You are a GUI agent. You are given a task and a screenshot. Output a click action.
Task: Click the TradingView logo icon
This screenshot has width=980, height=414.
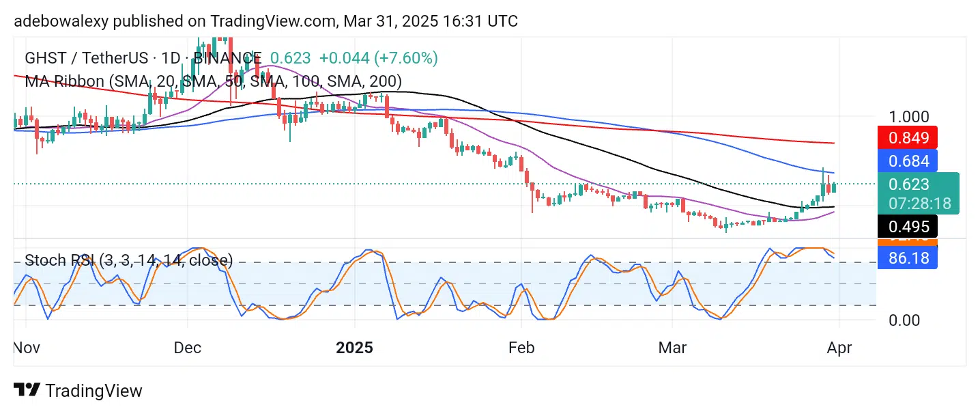tap(27, 390)
